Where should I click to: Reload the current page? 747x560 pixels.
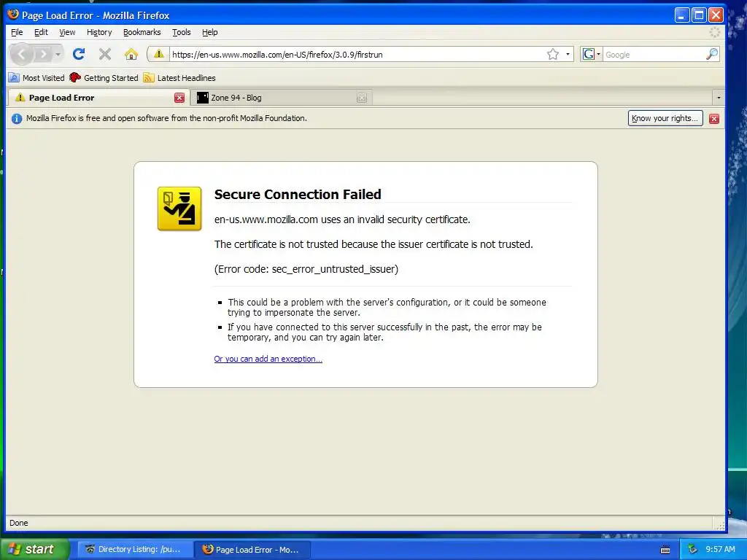tap(79, 54)
